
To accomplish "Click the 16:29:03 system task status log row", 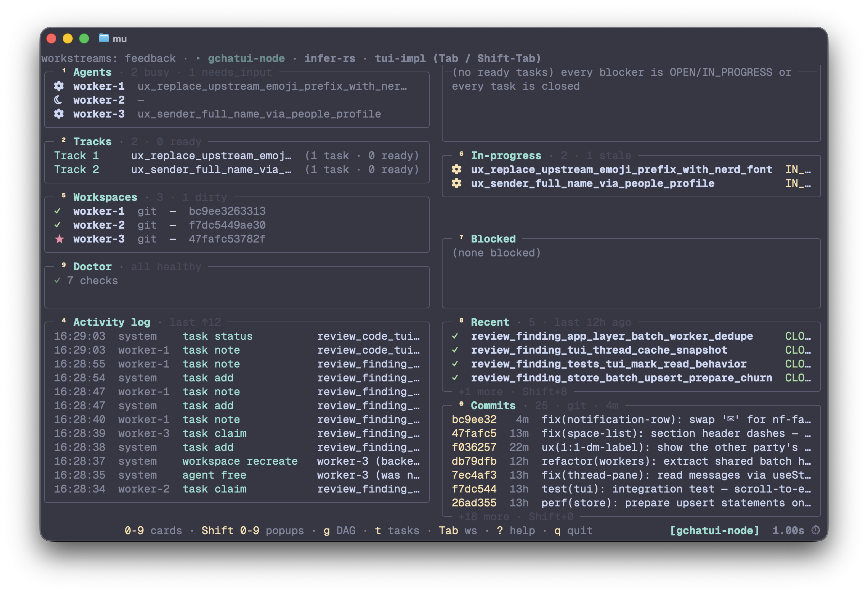I will [x=237, y=337].
